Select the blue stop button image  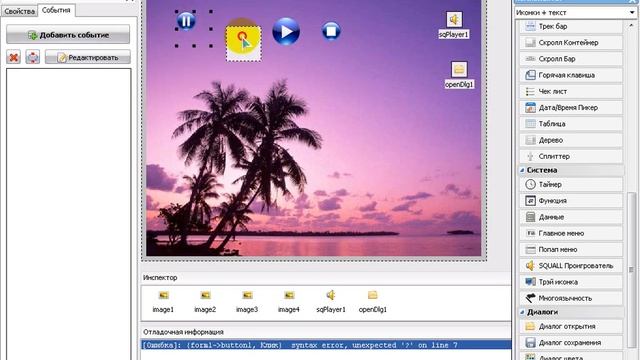pos(331,31)
